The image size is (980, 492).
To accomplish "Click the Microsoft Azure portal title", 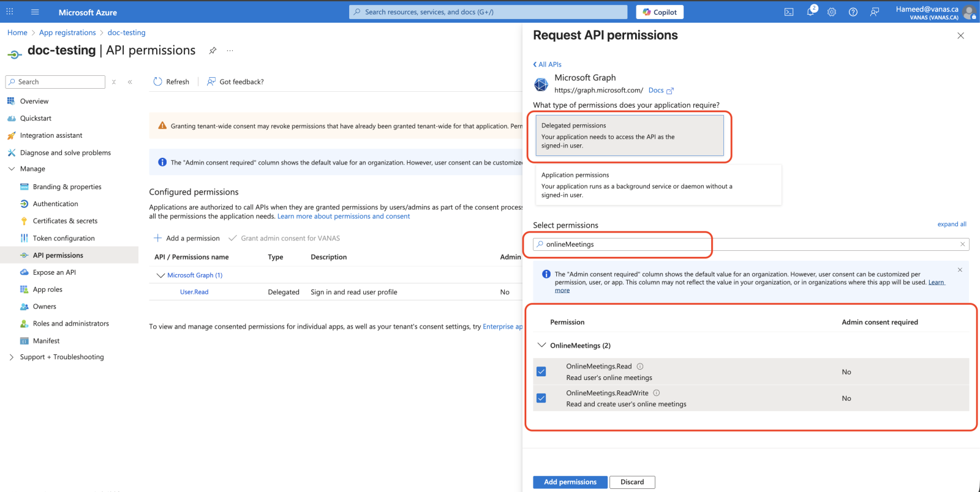I will (x=88, y=12).
